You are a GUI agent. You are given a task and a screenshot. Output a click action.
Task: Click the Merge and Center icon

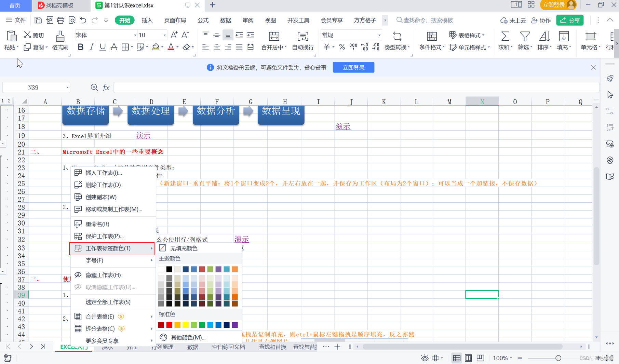point(274,36)
